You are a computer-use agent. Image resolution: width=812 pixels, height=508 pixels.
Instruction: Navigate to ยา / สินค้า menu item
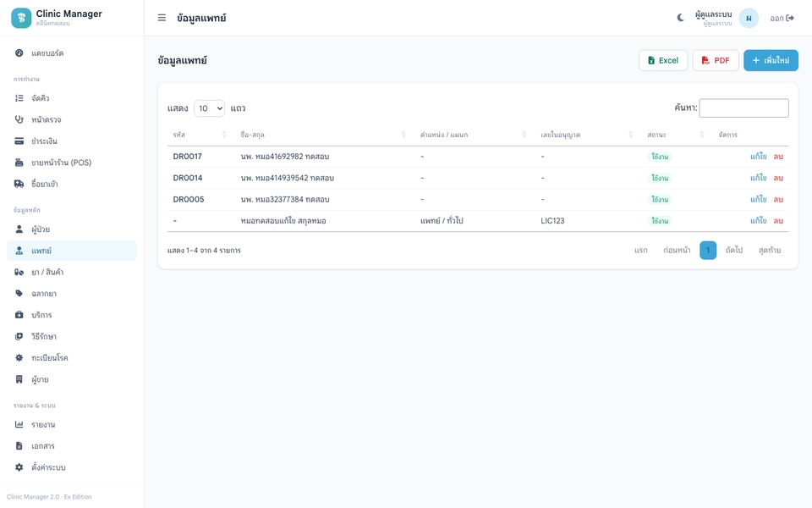click(x=72, y=272)
